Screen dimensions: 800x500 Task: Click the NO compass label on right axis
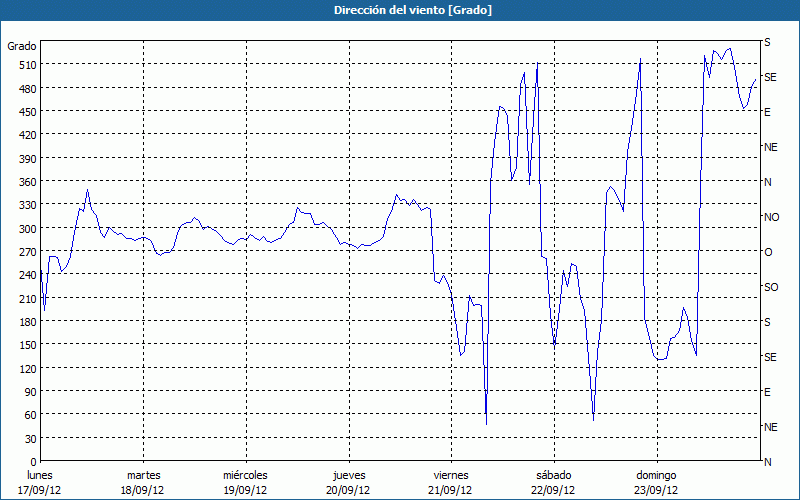pos(771,217)
